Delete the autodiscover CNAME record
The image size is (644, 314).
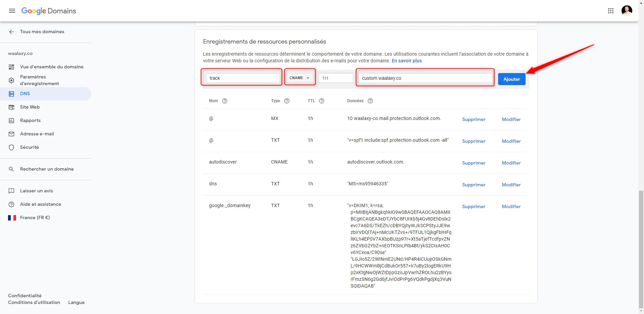point(474,163)
